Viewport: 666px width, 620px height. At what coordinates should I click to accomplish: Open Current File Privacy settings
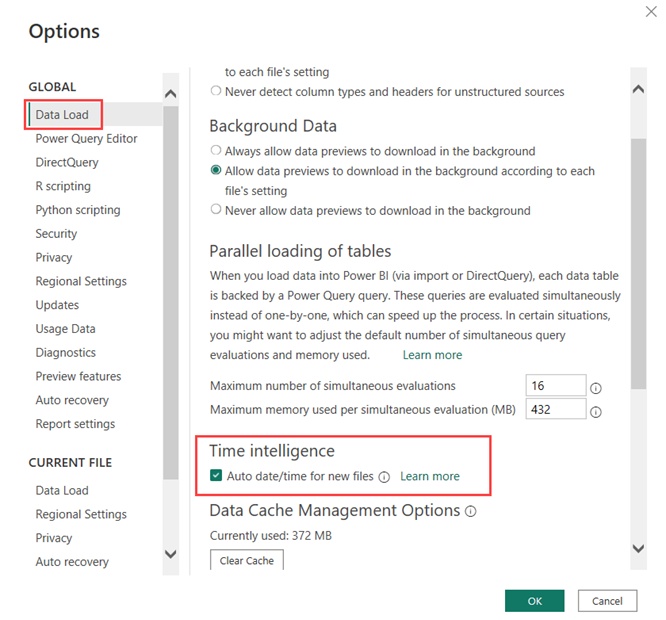pyautogui.click(x=54, y=538)
